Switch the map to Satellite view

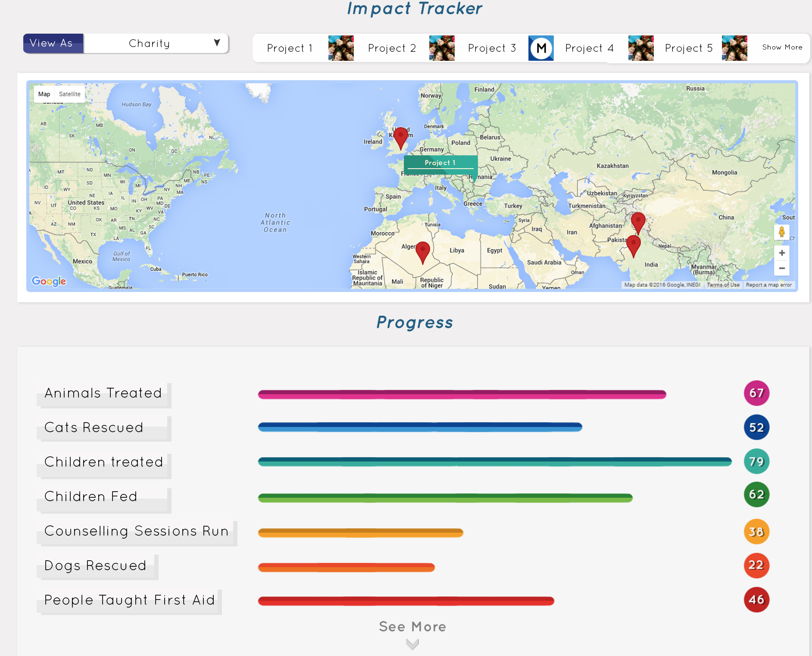click(69, 94)
